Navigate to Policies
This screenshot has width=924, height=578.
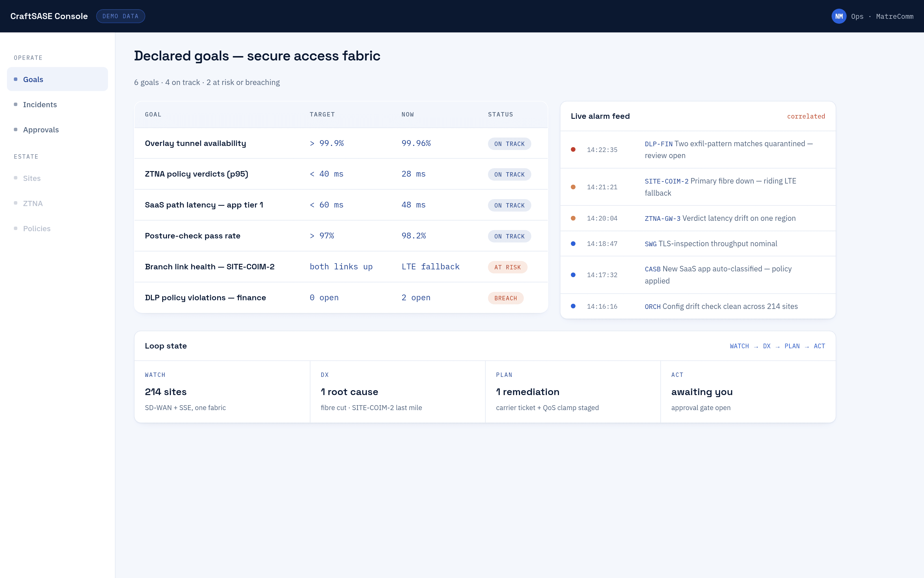(x=57, y=229)
